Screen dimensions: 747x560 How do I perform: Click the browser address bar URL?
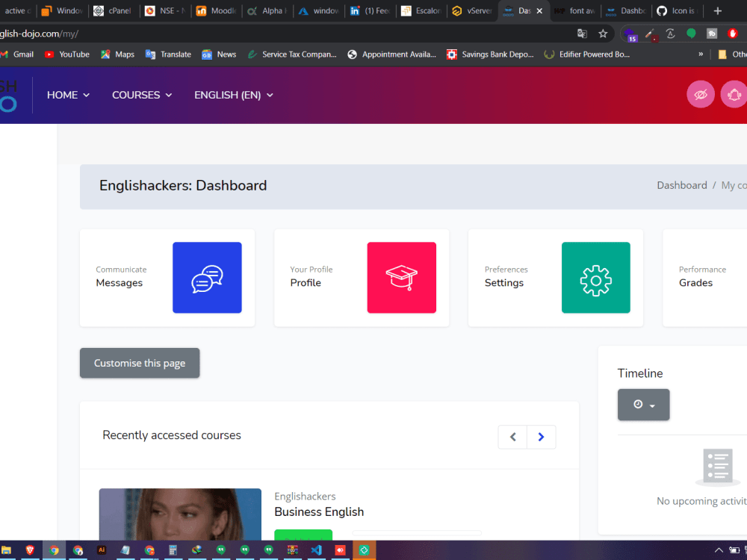39,34
